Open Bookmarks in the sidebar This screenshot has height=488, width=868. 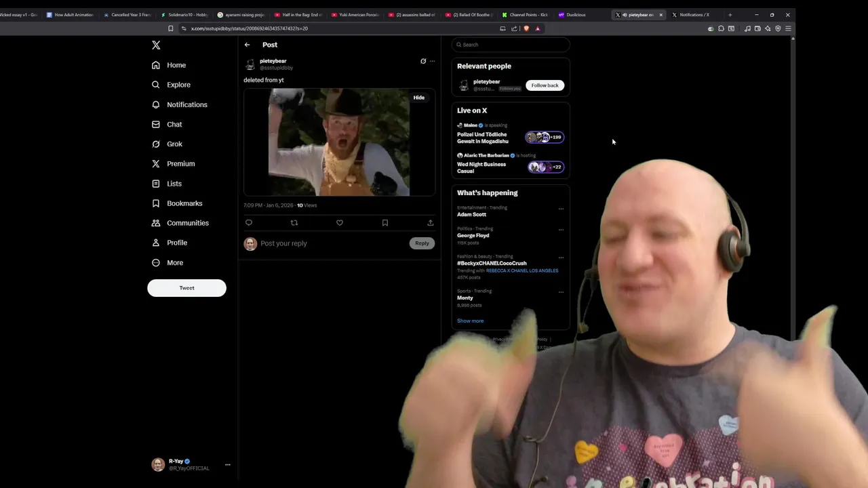[x=177, y=203]
